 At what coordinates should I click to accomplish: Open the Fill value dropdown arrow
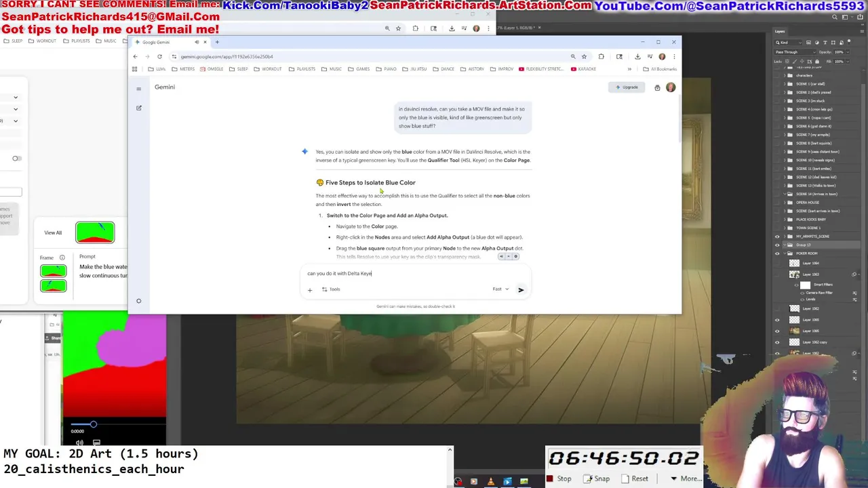[848, 62]
